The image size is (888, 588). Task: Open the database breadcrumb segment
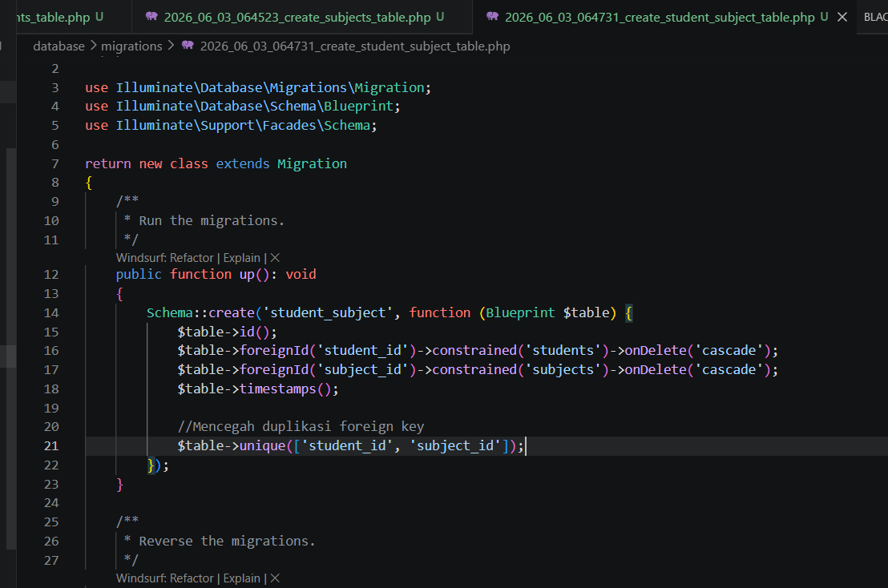pyautogui.click(x=59, y=46)
